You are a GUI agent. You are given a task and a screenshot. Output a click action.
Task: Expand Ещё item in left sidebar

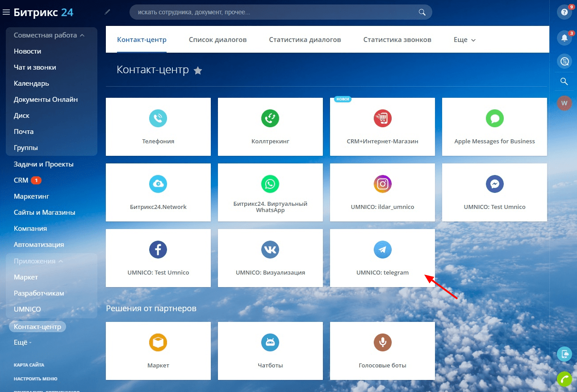(22, 342)
